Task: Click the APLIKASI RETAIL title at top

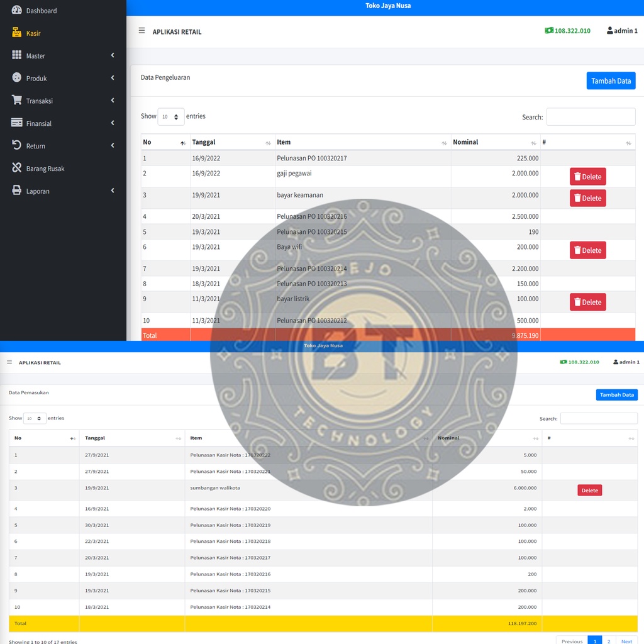Action: [x=177, y=32]
